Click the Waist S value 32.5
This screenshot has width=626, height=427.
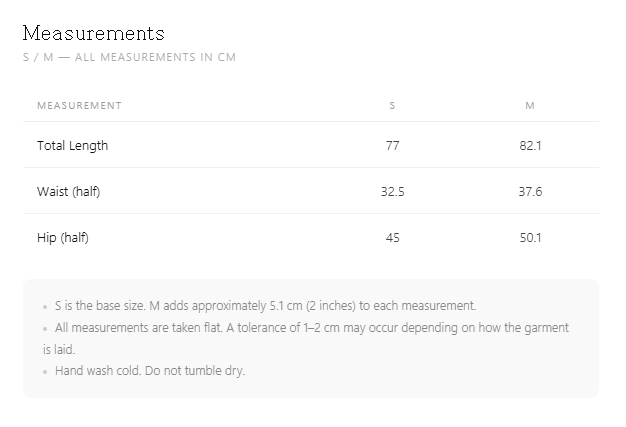coord(392,192)
